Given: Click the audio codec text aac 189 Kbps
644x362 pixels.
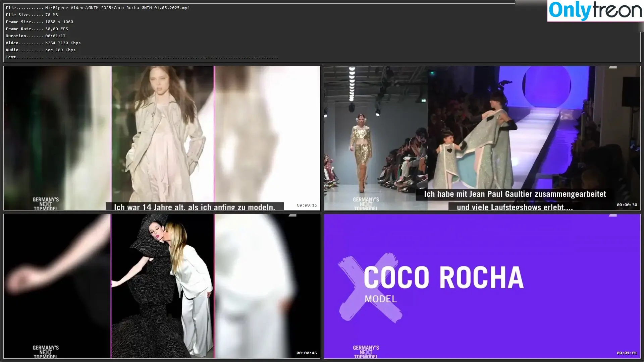Looking at the screenshot, I should click(x=60, y=50).
